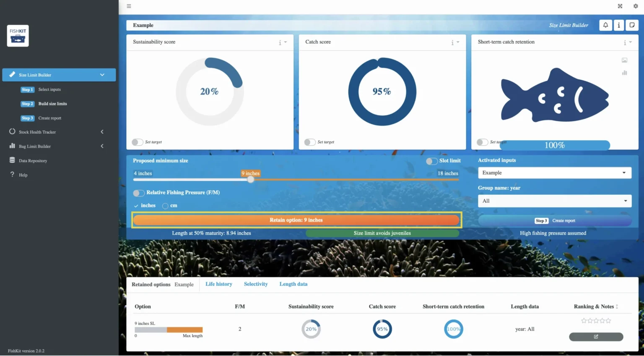Click the edit note icon in Ranking & Notes
The width and height of the screenshot is (644, 356).
596,337
